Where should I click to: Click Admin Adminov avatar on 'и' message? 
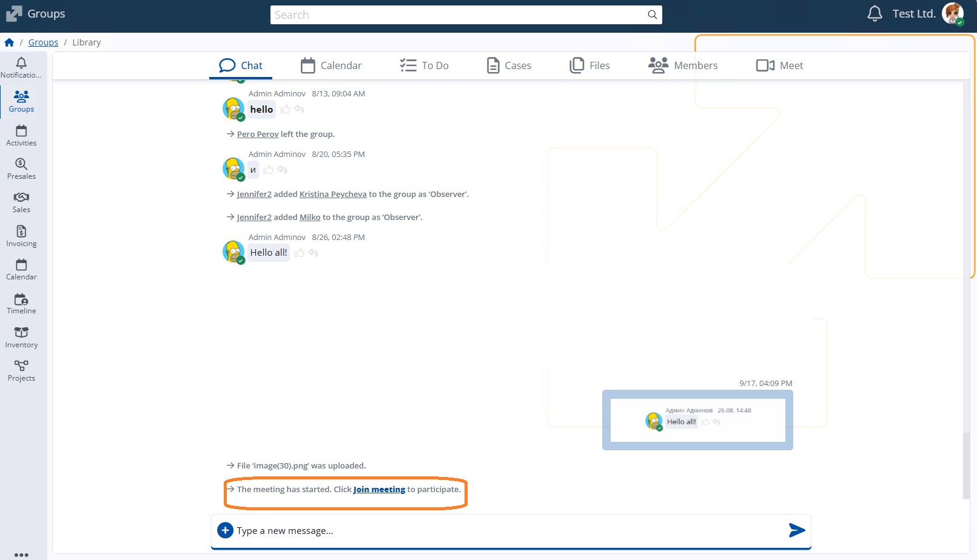(x=233, y=169)
